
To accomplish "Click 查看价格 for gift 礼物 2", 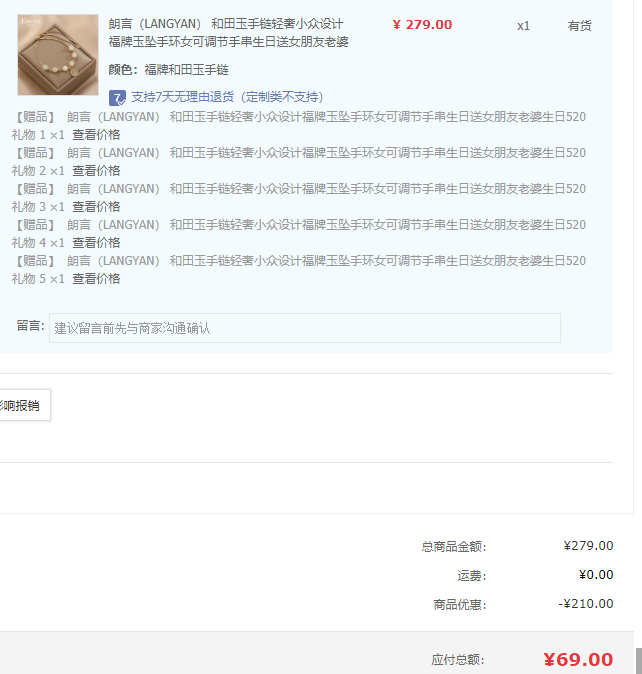I will (96, 171).
